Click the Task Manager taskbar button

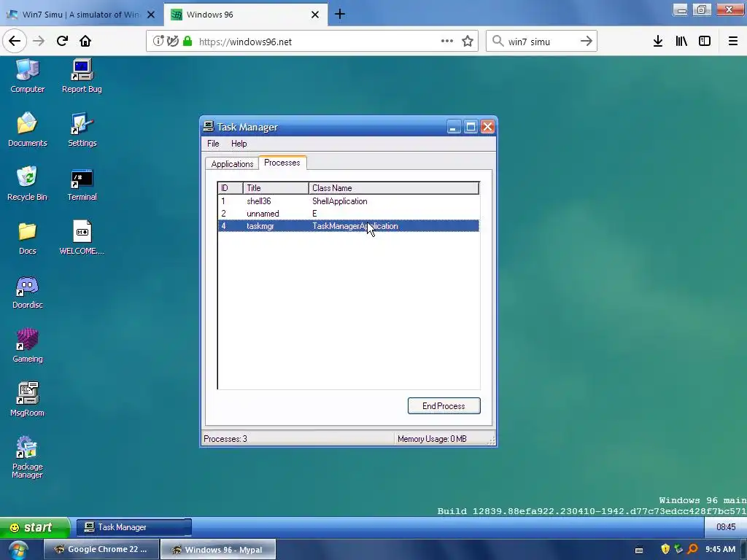[x=134, y=527]
